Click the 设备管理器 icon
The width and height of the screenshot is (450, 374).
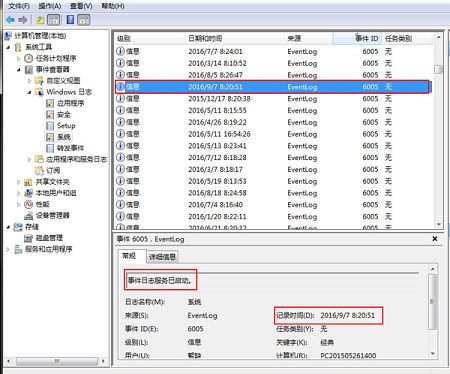[x=29, y=216]
